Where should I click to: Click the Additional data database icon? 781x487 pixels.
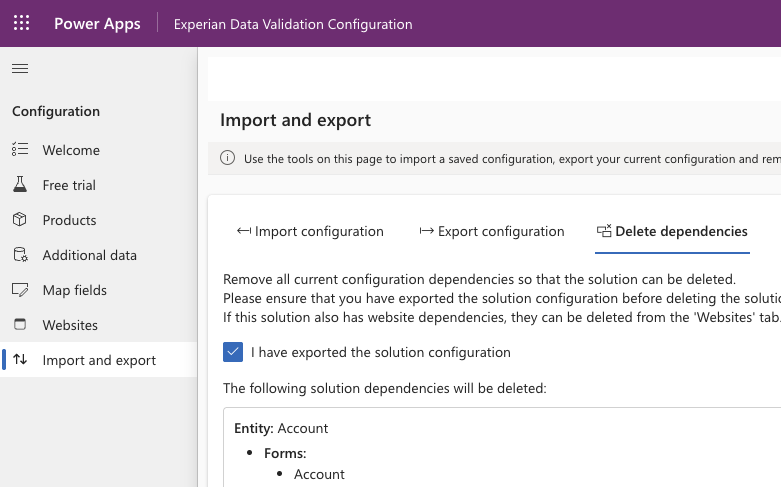point(20,255)
